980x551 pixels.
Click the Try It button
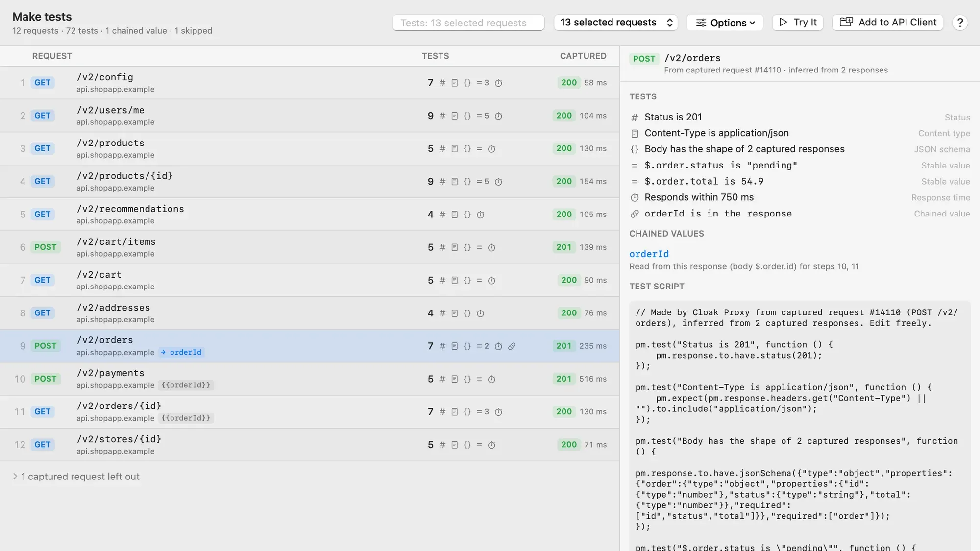tap(798, 23)
